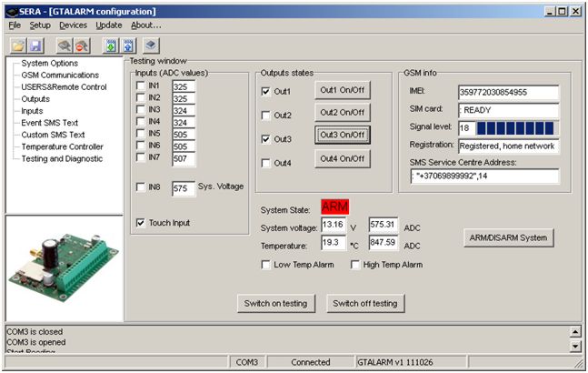Screen dimensions: 588x373
Task: Click the SIM card READY field
Action: coord(508,110)
